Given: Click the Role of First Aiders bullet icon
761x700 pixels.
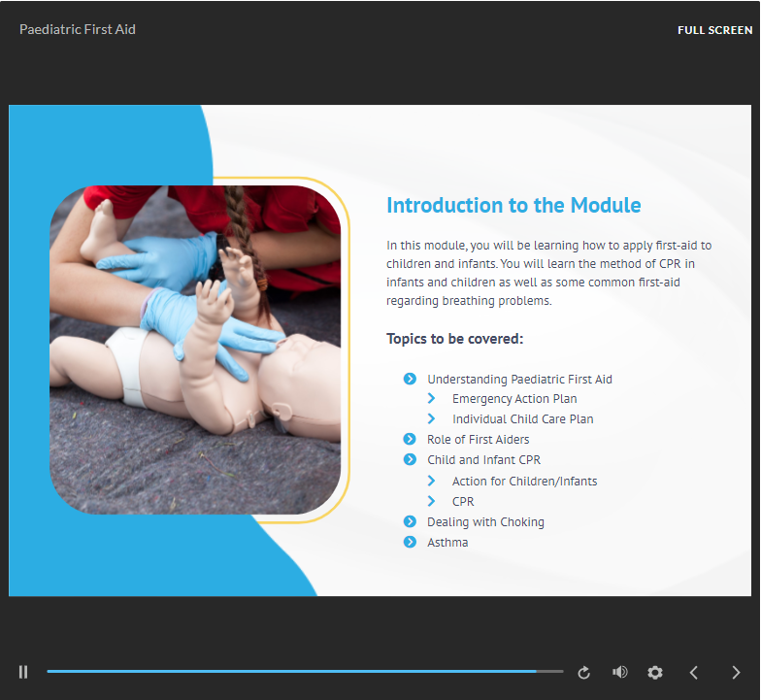Looking at the screenshot, I should [x=410, y=440].
